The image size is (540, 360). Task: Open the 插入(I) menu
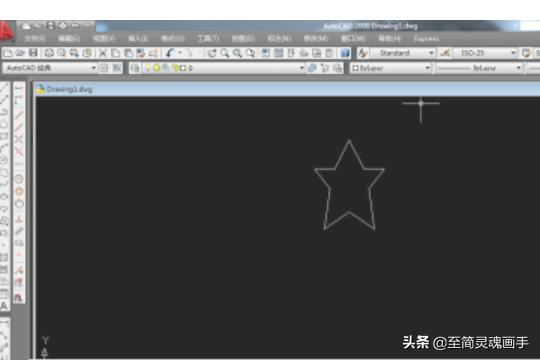[138, 39]
